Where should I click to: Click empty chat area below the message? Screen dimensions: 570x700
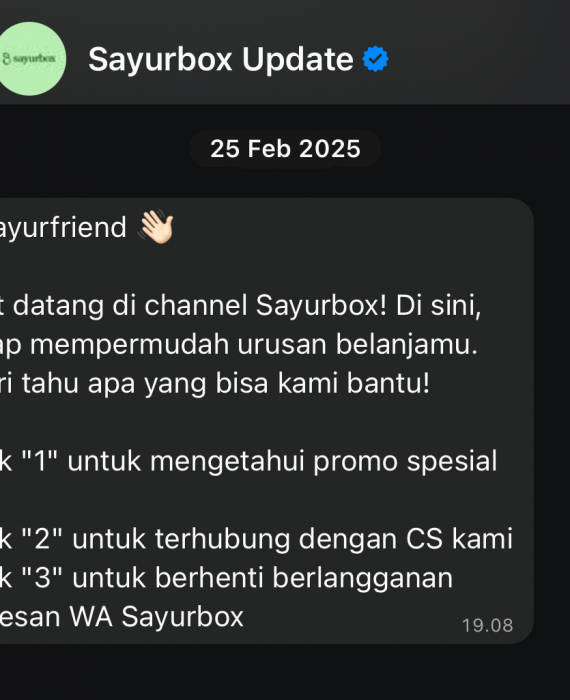coord(285,672)
